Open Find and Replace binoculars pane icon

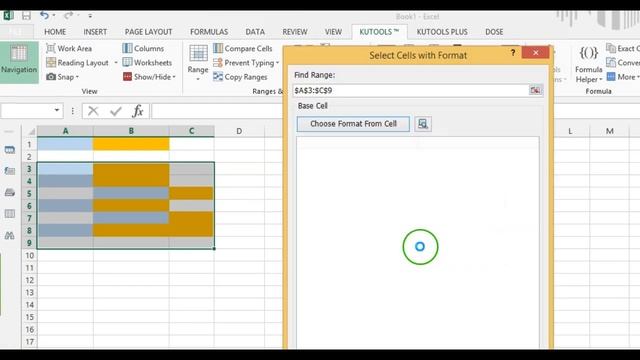point(9,236)
